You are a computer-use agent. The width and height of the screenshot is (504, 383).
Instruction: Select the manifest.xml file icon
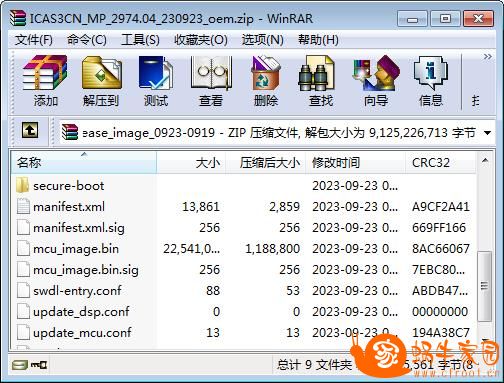[23, 206]
